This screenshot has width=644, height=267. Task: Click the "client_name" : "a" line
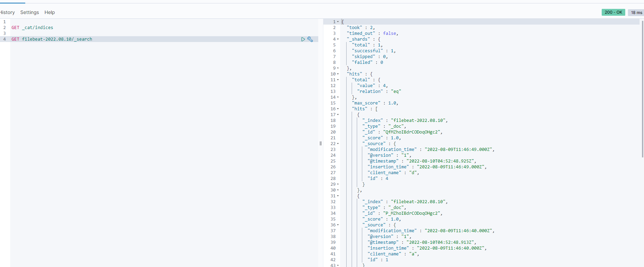393,254
